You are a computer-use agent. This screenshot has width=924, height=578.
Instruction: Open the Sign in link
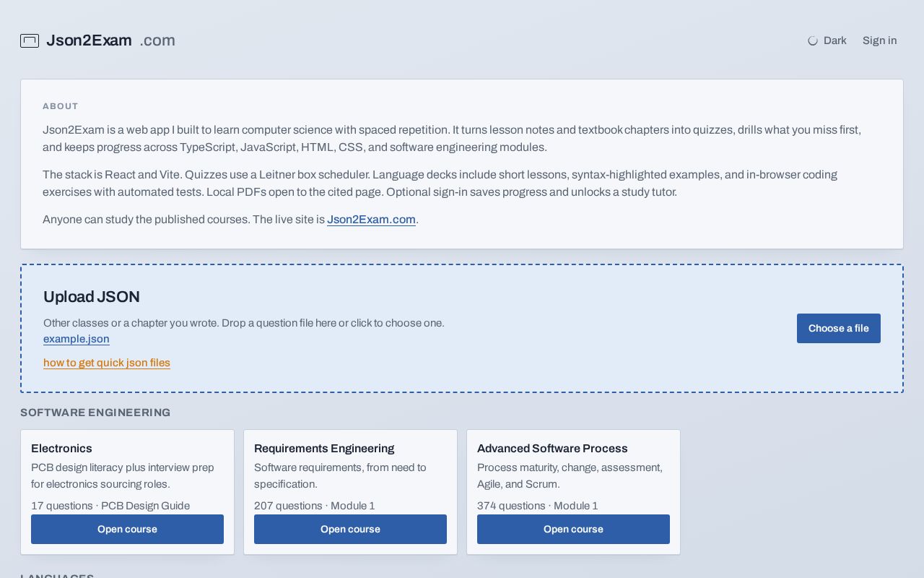[x=879, y=40]
